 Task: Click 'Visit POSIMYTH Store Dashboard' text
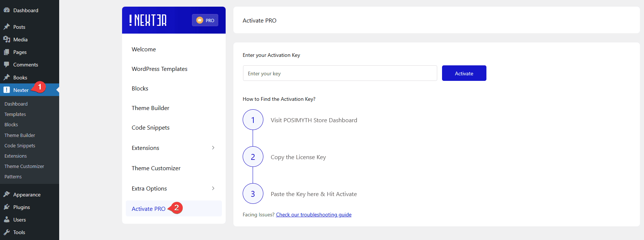click(x=314, y=120)
